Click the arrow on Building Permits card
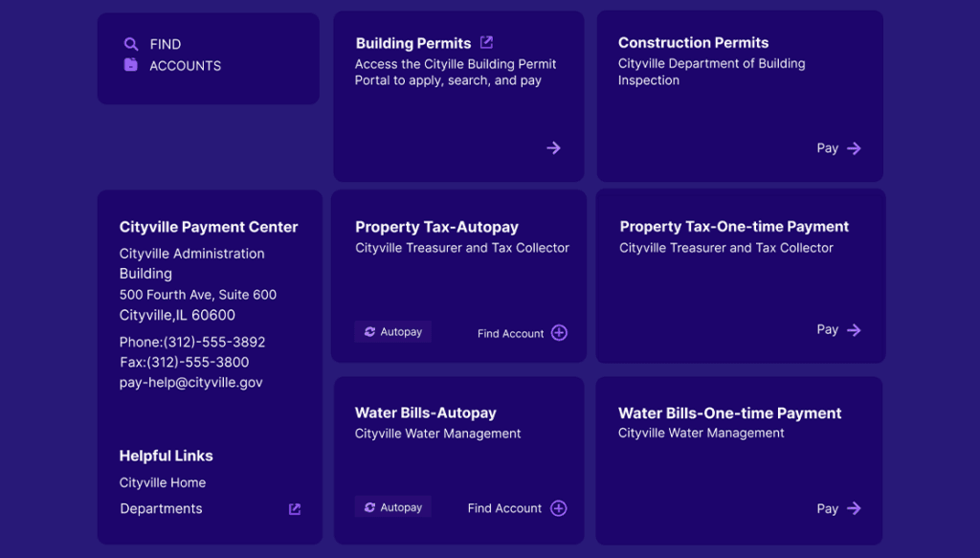This screenshot has height=558, width=980. click(553, 148)
